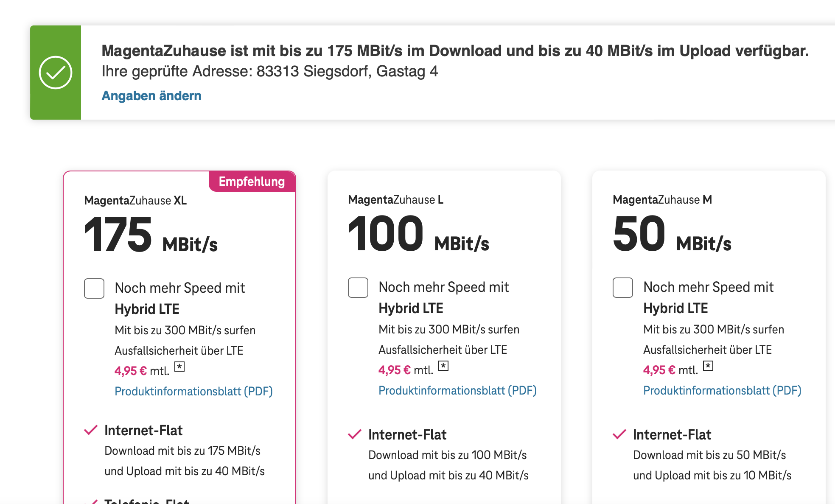The image size is (835, 504).
Task: Click Internet-Flat checkmark in M card
Action: tap(619, 434)
